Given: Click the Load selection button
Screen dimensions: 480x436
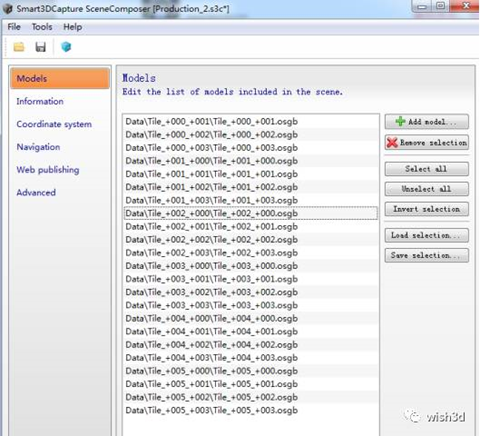Looking at the screenshot, I should [x=427, y=235].
